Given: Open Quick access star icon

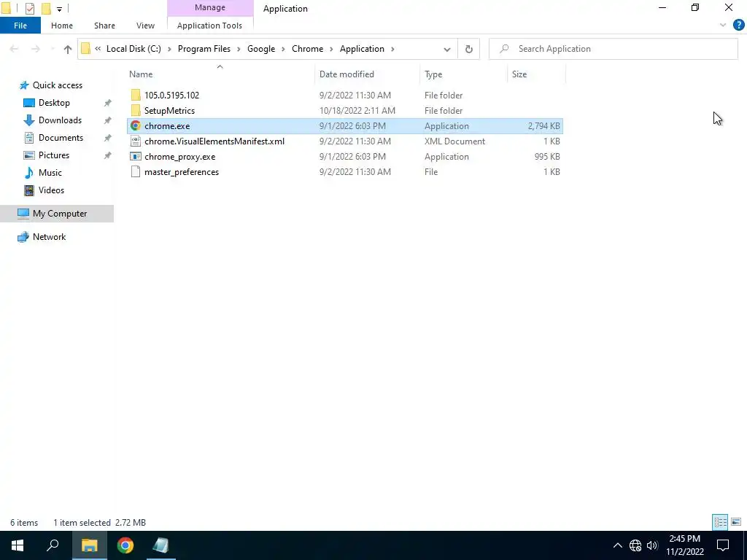Looking at the screenshot, I should point(24,85).
